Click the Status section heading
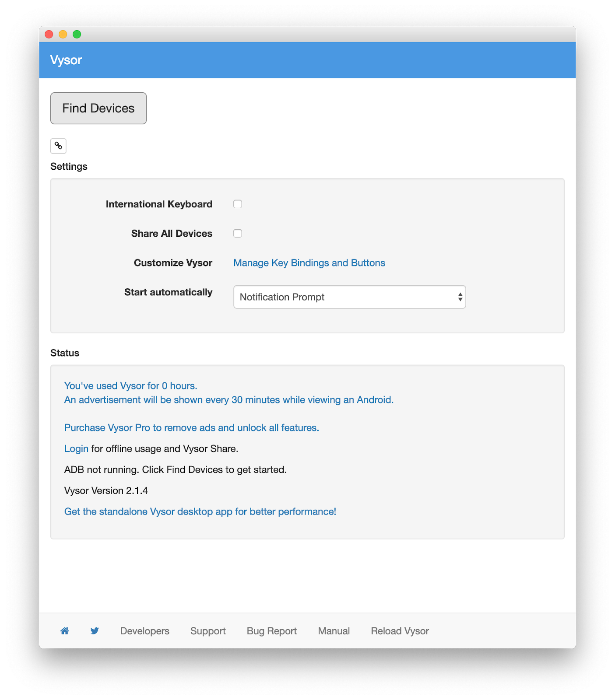The width and height of the screenshot is (615, 700). tap(65, 353)
